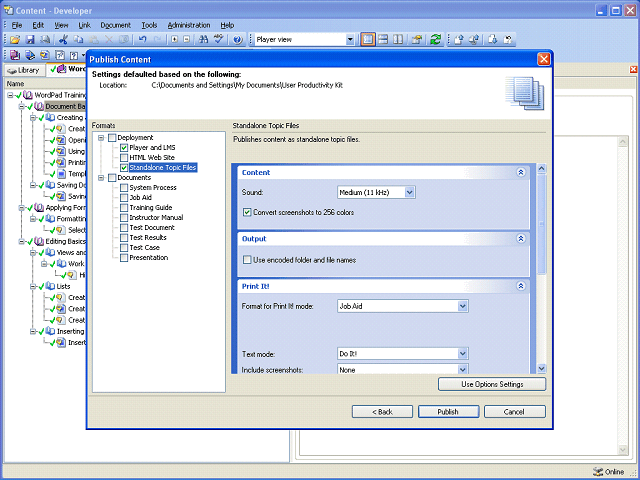Open the Player view dropdown
The height and width of the screenshot is (480, 640).
tap(350, 40)
